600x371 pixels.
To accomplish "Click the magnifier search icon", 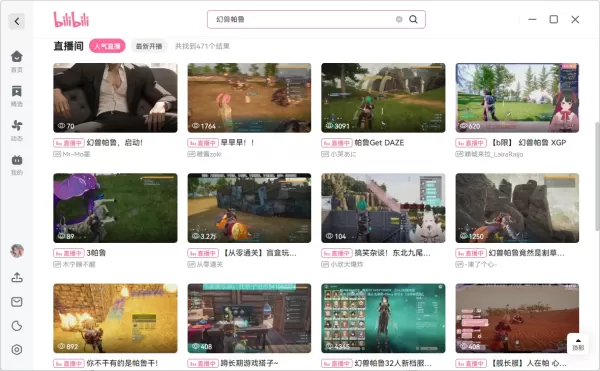I will pos(413,19).
